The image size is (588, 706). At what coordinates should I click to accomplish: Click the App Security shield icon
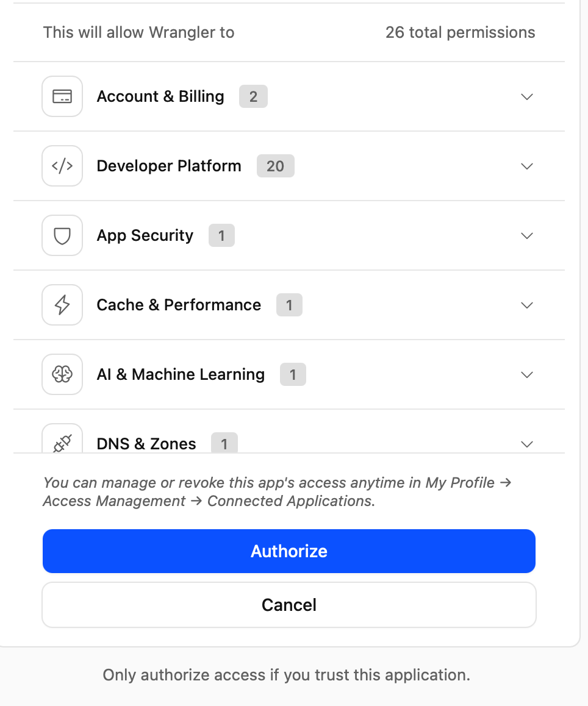click(62, 235)
